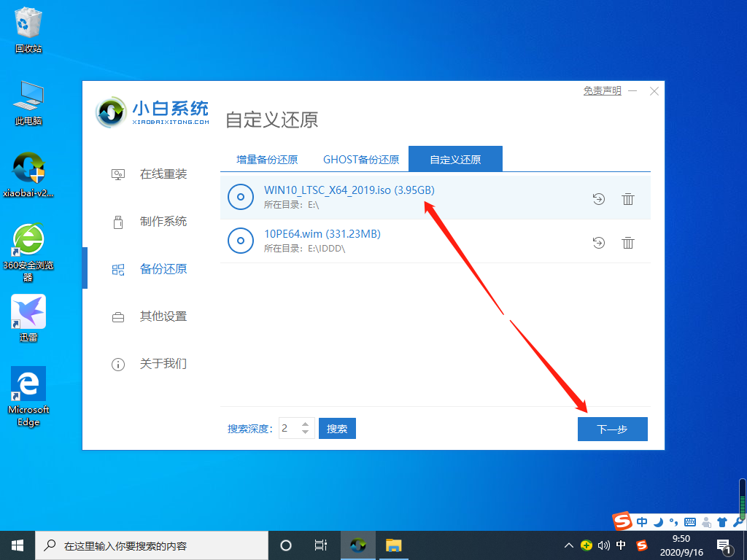Screen dimensions: 747x560
Task: Open notification center icon
Action: tap(724, 547)
